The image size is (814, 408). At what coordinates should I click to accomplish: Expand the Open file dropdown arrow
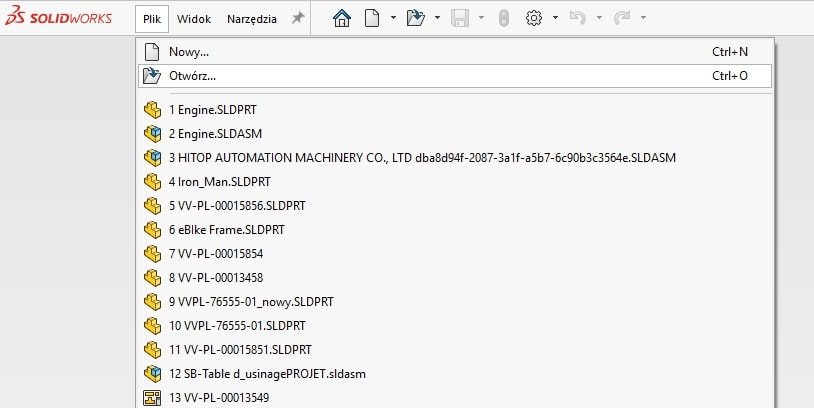click(437, 18)
